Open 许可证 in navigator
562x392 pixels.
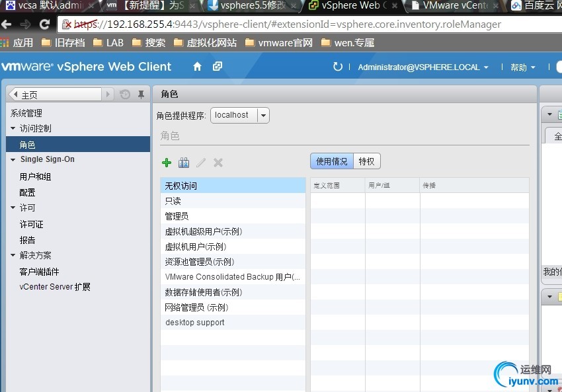tap(32, 224)
